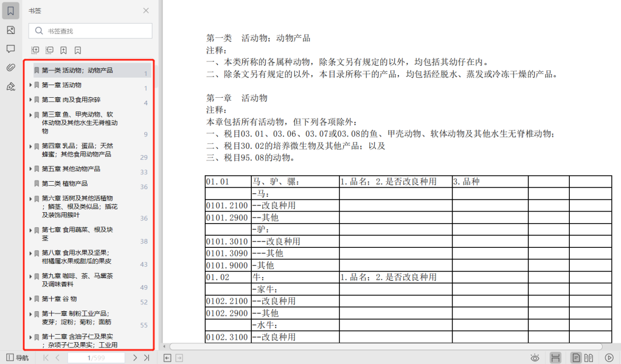Jump to bookmark 第二类 植物产品
621x364 pixels.
click(x=64, y=183)
